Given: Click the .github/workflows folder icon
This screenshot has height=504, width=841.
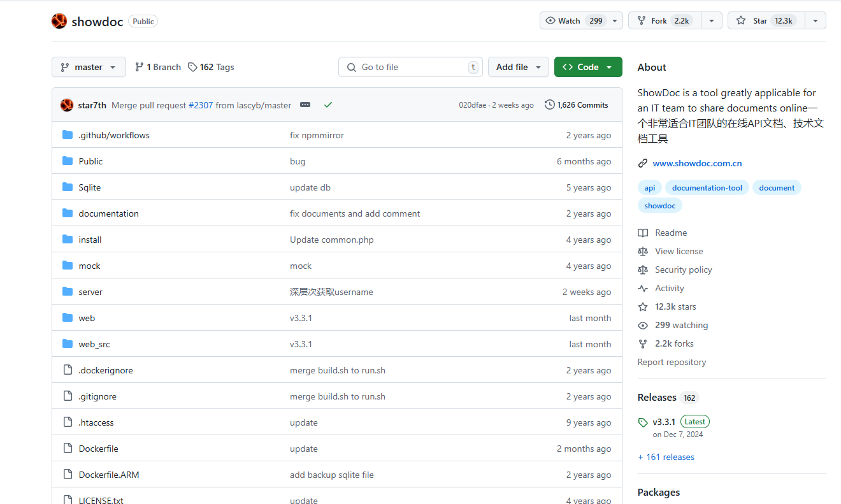Looking at the screenshot, I should click(68, 135).
